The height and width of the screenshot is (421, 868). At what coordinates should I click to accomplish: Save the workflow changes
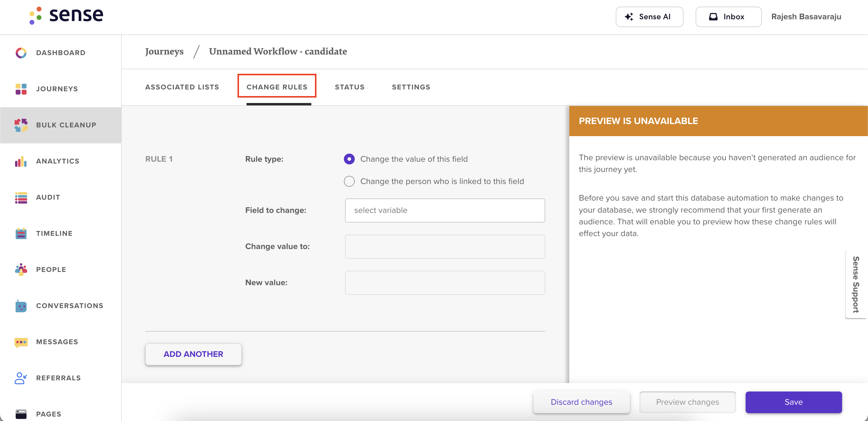click(794, 402)
